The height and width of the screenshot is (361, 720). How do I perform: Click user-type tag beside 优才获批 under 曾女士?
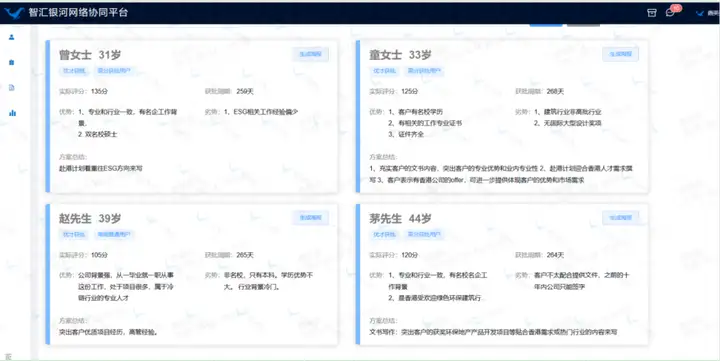point(113,71)
